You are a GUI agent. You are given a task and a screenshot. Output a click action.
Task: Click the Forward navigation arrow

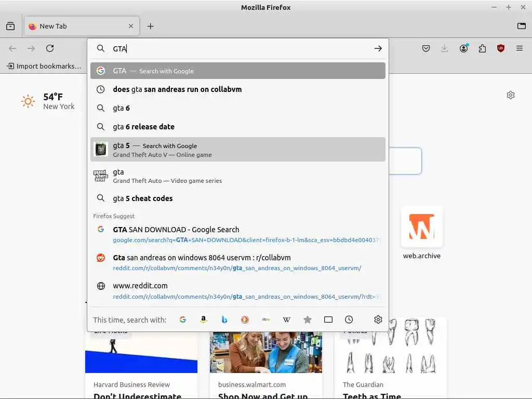pos(31,48)
